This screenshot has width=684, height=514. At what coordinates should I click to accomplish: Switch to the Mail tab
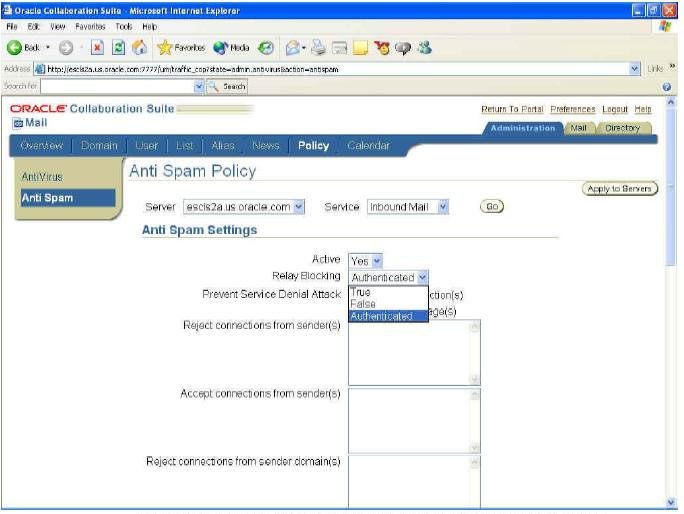point(578,128)
